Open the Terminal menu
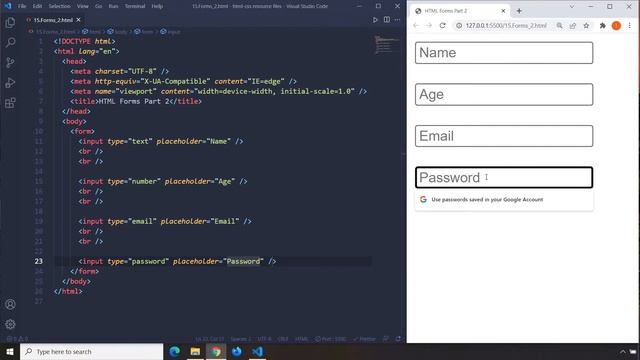Viewport: 640px width, 360px height. pyautogui.click(x=135, y=6)
